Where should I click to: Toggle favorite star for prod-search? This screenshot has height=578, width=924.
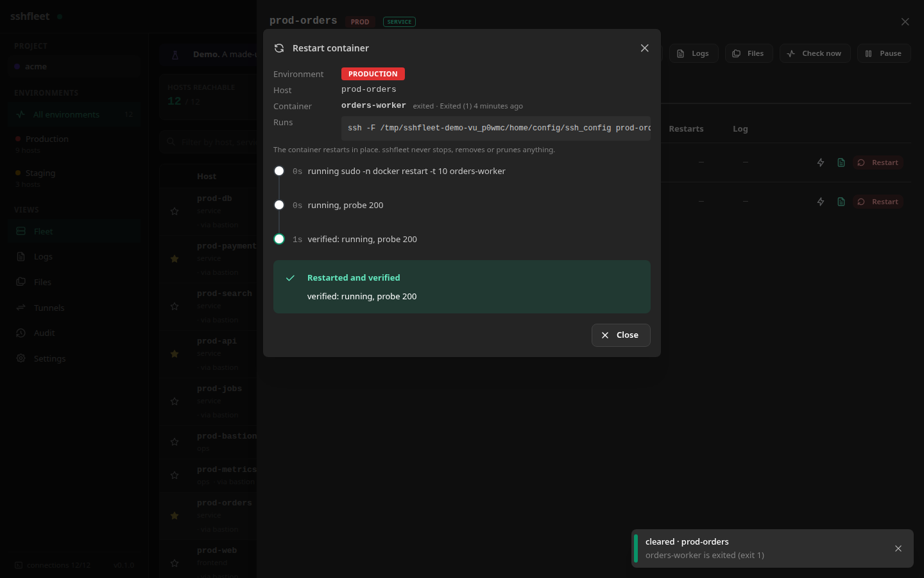point(175,306)
